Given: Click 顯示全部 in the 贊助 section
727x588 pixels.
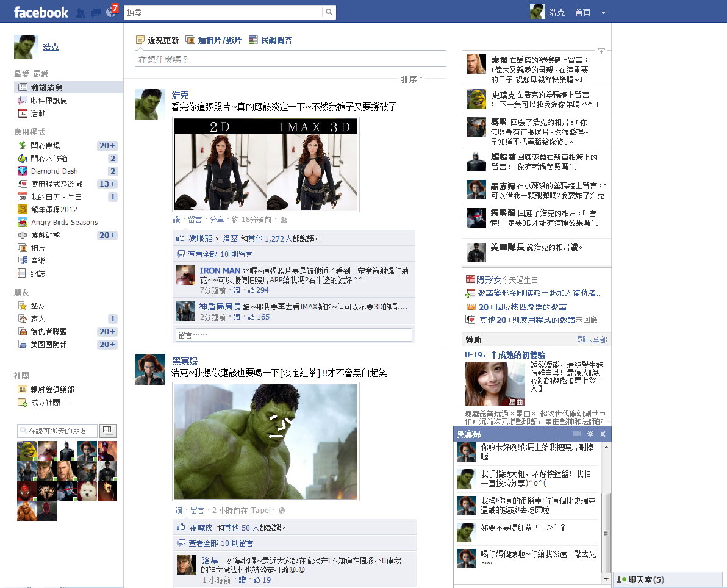Looking at the screenshot, I should point(592,340).
